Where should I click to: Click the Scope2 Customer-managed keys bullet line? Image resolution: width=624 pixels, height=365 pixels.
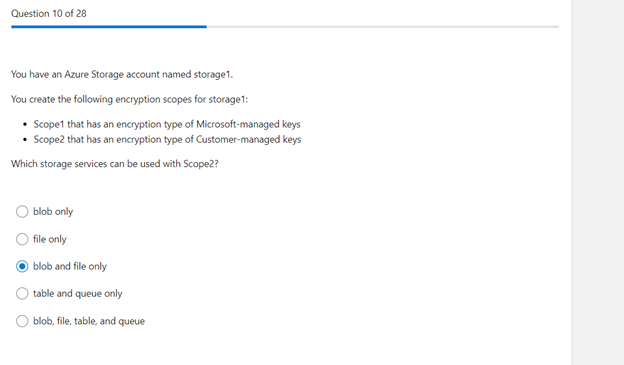click(x=167, y=139)
